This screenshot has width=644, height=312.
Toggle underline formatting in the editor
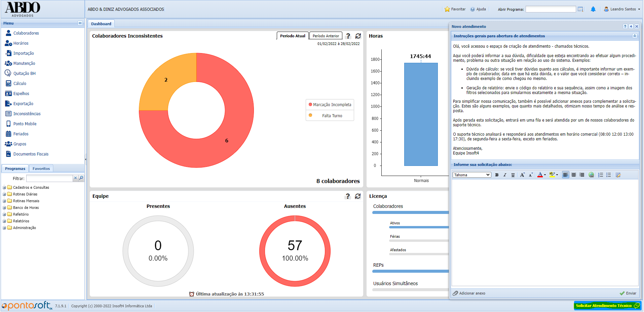pyautogui.click(x=513, y=175)
